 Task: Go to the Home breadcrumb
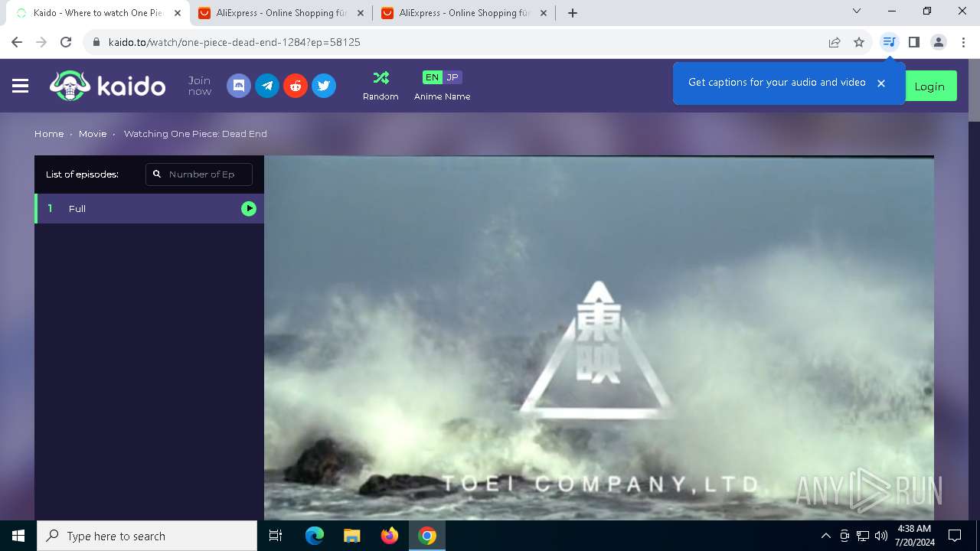coord(49,134)
